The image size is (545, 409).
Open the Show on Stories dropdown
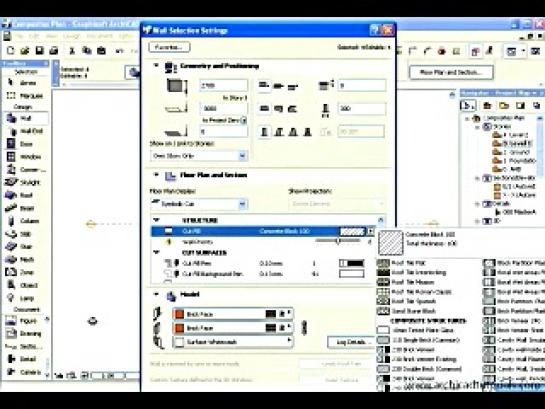[199, 156]
